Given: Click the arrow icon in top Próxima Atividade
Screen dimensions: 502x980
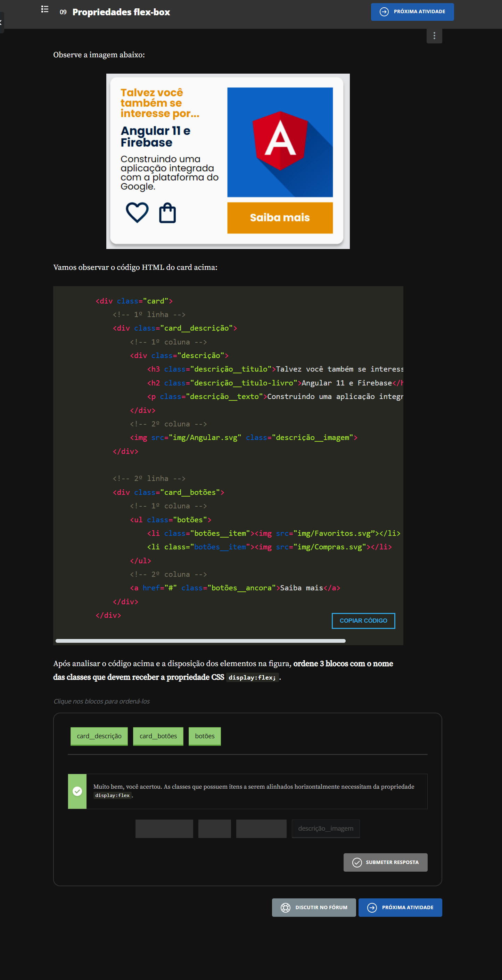Looking at the screenshot, I should pyautogui.click(x=384, y=12).
